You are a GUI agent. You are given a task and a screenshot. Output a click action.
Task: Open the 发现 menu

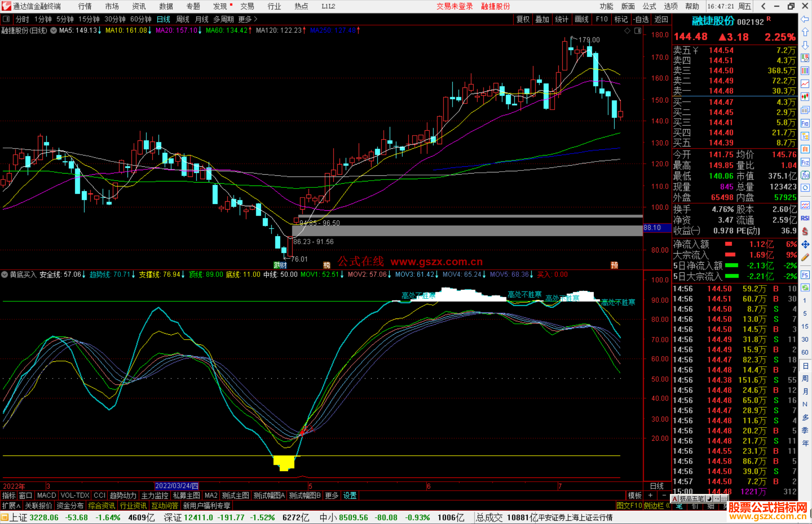[x=220, y=6]
